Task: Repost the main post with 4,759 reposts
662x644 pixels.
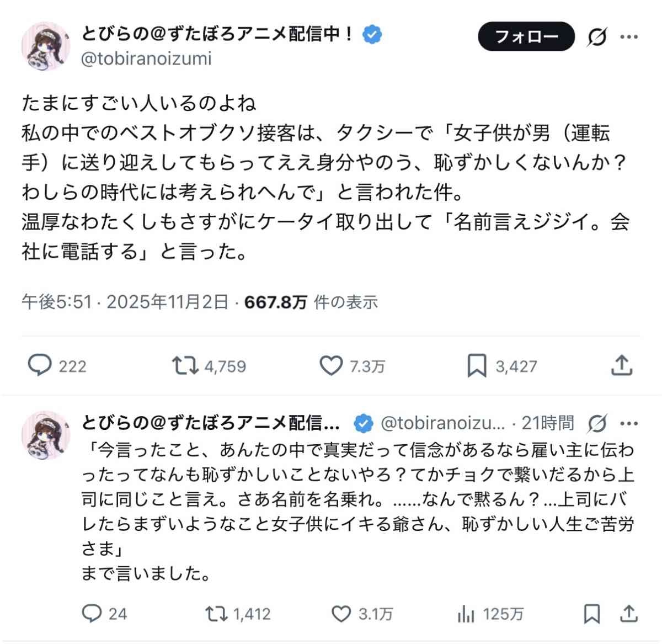Action: coord(185,365)
